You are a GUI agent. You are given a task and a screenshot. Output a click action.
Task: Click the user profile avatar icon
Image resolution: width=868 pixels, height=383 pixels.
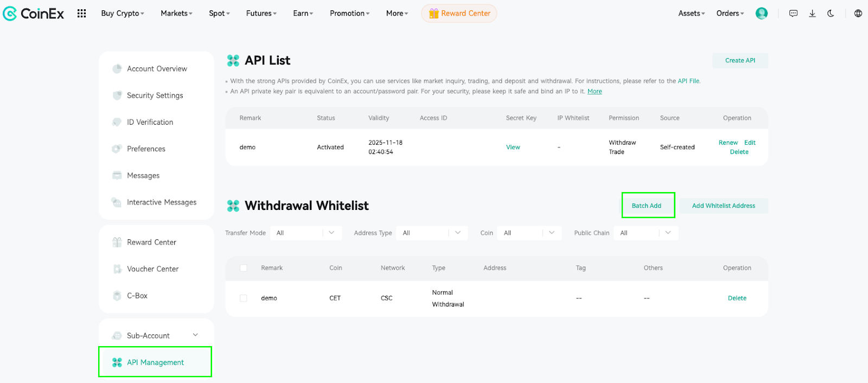[x=762, y=14]
